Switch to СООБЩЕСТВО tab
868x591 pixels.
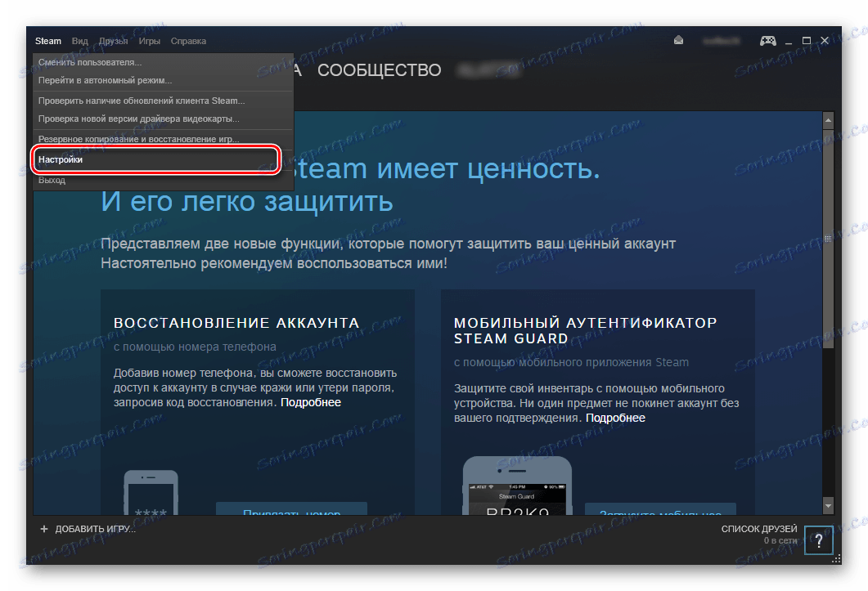pos(380,70)
